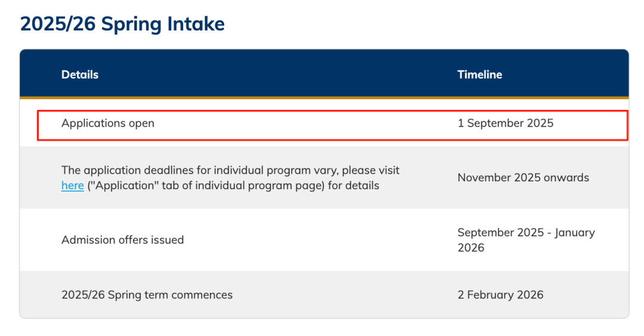Open the "here" hyperlink for program details
This screenshot has width=644, height=336.
72,186
